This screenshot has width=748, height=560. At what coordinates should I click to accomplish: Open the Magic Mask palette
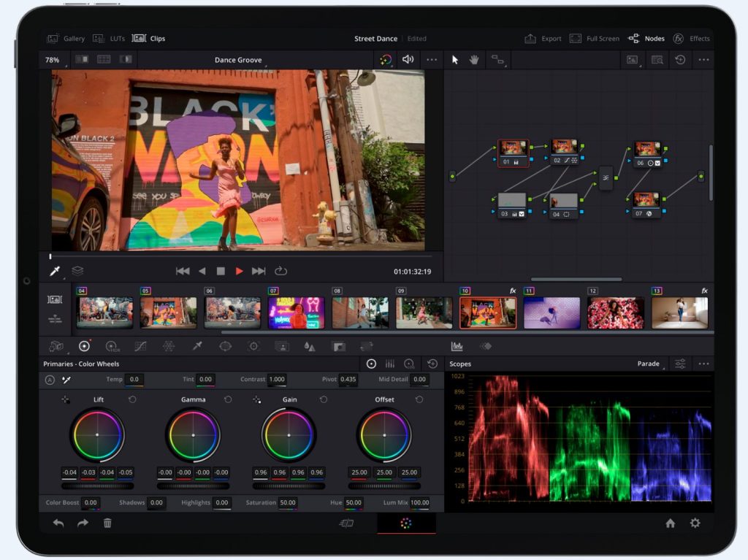click(x=282, y=346)
